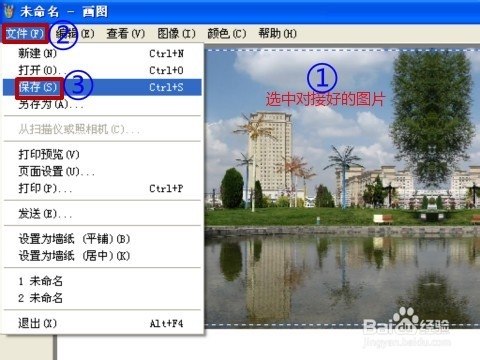Image resolution: width=480 pixels, height=360 pixels.
Task: Open 页面设置(U)... menu entry
Action: (102, 171)
